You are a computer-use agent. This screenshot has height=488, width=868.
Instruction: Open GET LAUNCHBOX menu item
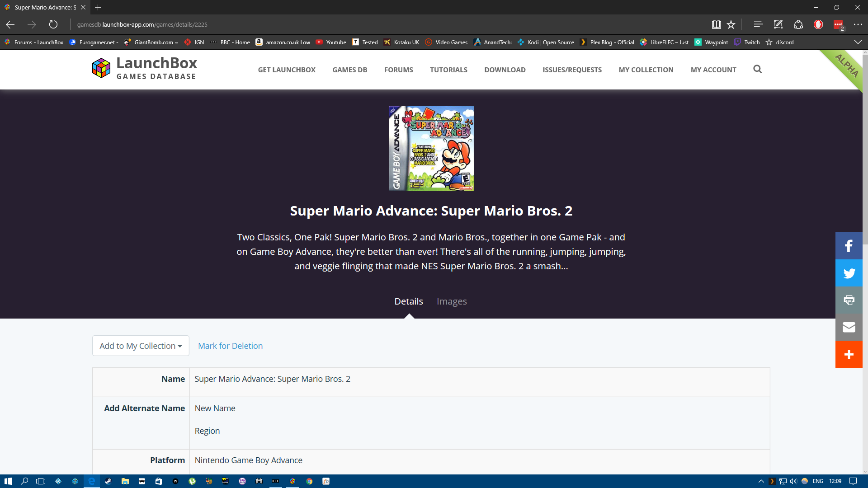tap(287, 70)
